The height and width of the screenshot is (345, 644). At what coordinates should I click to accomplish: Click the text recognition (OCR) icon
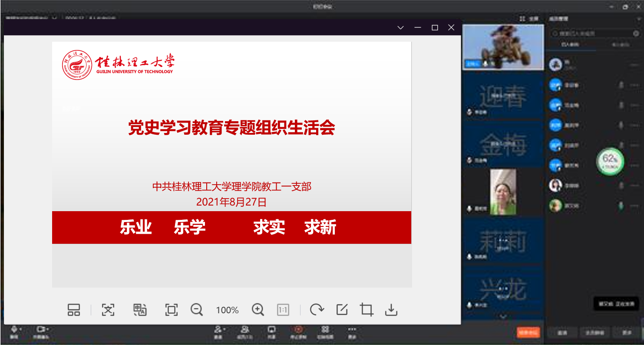pyautogui.click(x=108, y=310)
